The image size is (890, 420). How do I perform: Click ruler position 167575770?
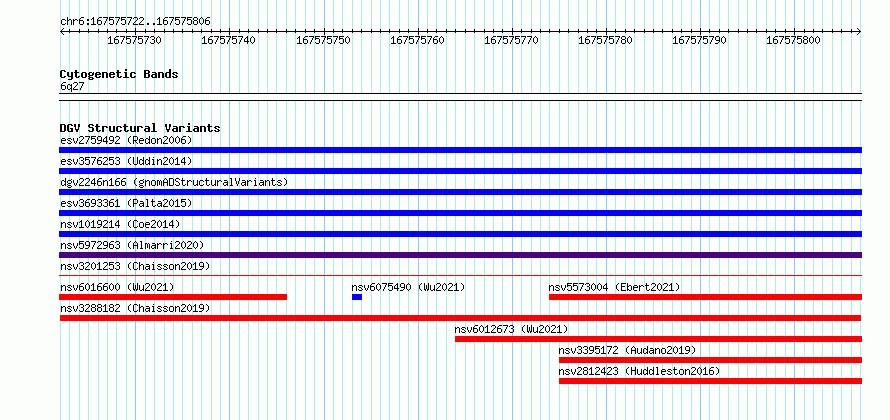(x=511, y=40)
